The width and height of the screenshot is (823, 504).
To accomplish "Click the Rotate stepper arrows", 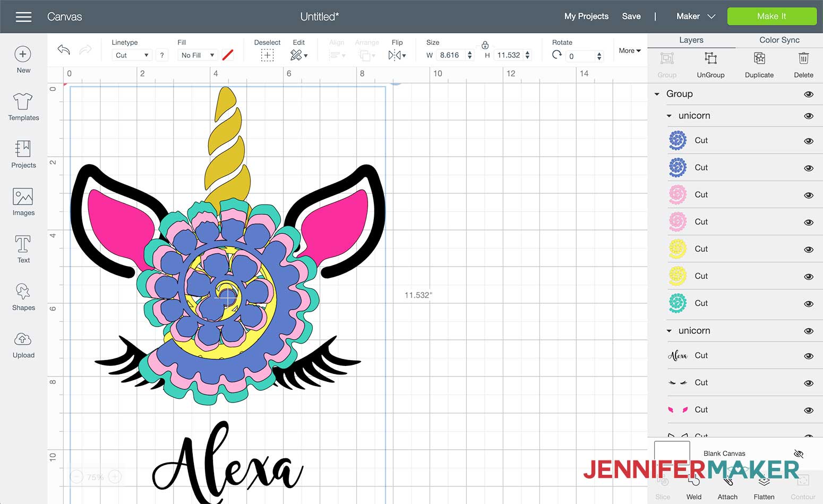I will [599, 56].
